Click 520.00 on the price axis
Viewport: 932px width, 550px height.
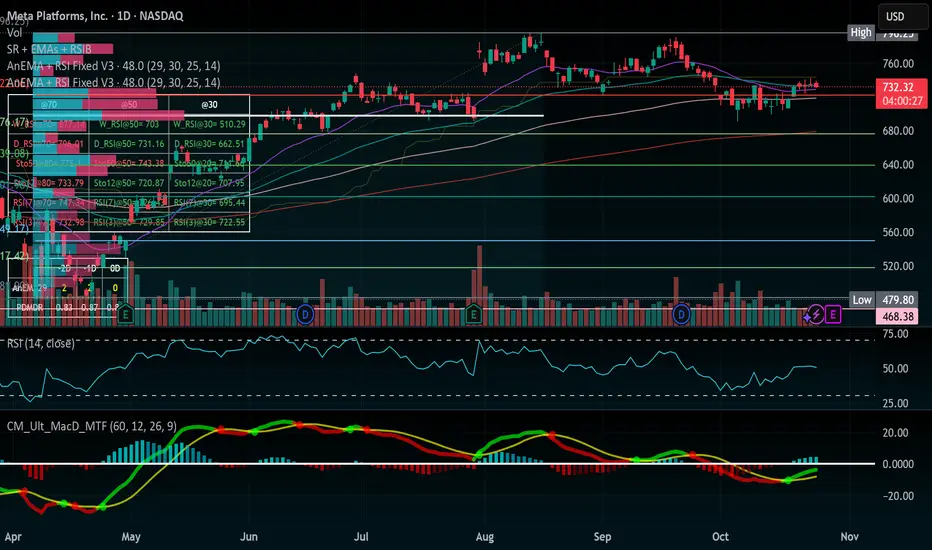(x=898, y=266)
